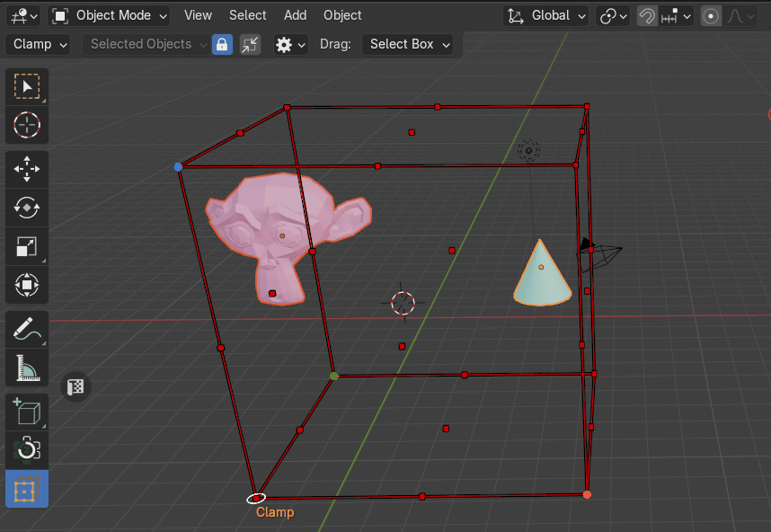This screenshot has width=771, height=532.
Task: Click the orange bottom-right corner handle
Action: [x=587, y=494]
